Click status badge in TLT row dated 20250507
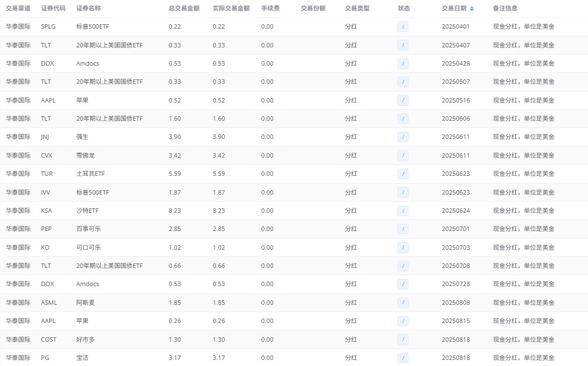Image resolution: width=588 pixels, height=366 pixels. (x=403, y=82)
